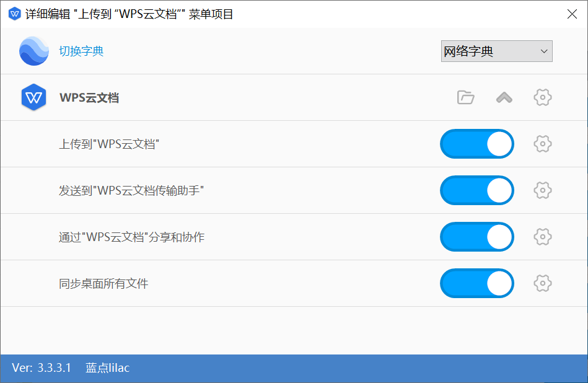Viewport: 588px width, 383px height.
Task: Click the Ver: 3.3.3.1 version text
Action: coord(42,368)
